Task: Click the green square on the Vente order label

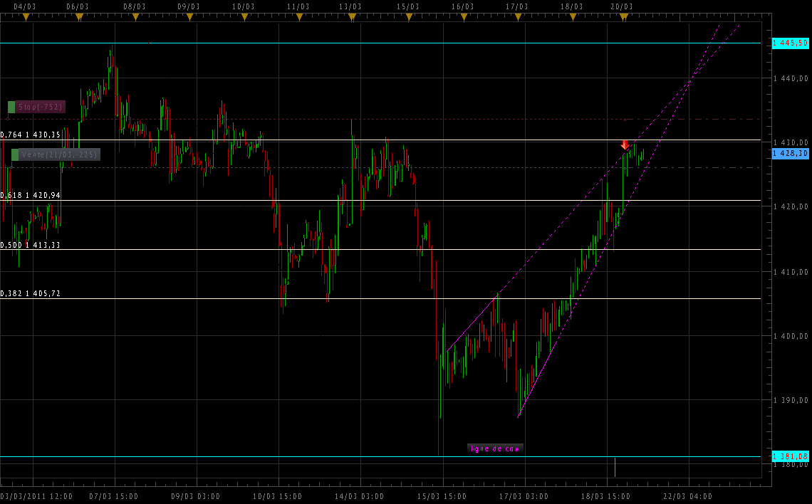Action: pos(15,154)
